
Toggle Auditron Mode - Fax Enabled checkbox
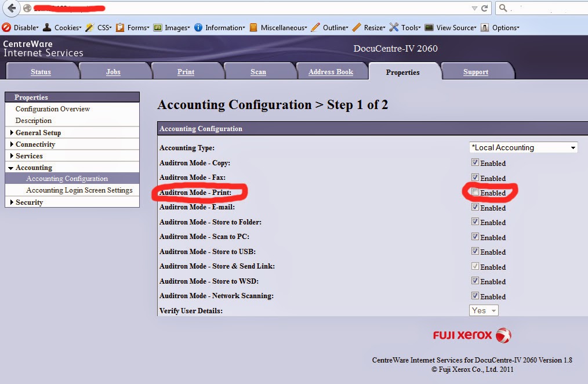pyautogui.click(x=475, y=177)
